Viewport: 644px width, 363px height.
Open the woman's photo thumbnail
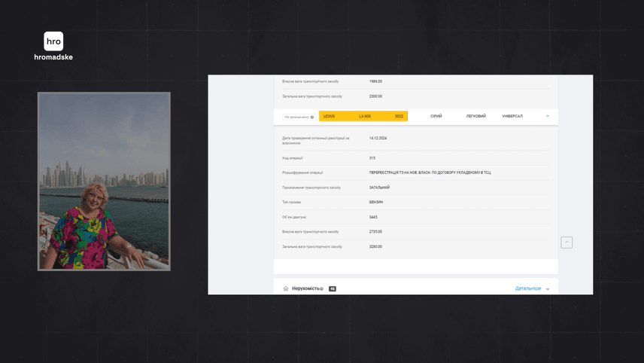point(104,181)
